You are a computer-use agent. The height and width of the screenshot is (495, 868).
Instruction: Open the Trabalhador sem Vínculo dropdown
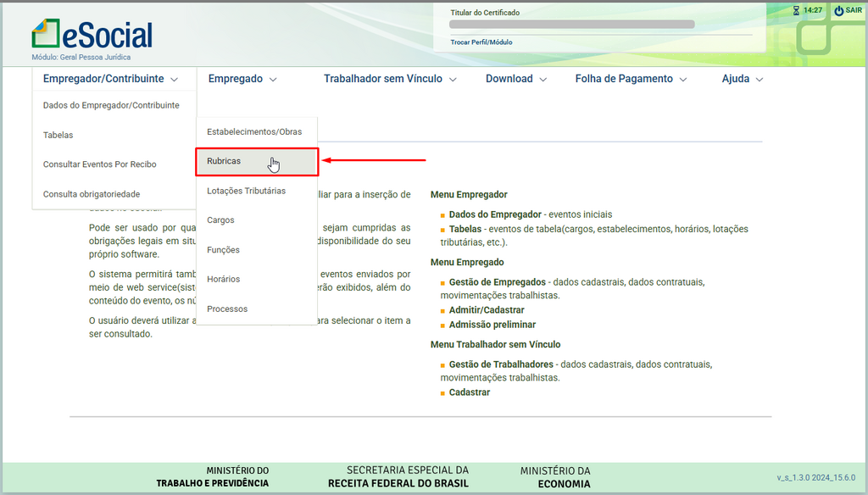[x=390, y=79]
